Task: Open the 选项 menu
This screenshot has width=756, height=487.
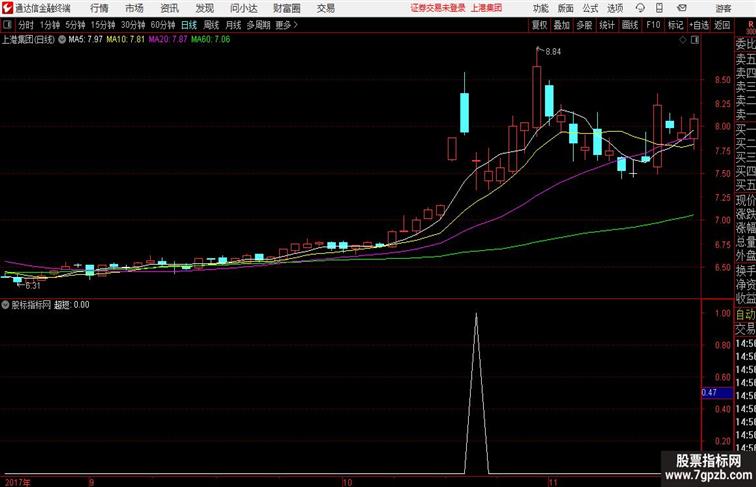Action: (x=615, y=8)
